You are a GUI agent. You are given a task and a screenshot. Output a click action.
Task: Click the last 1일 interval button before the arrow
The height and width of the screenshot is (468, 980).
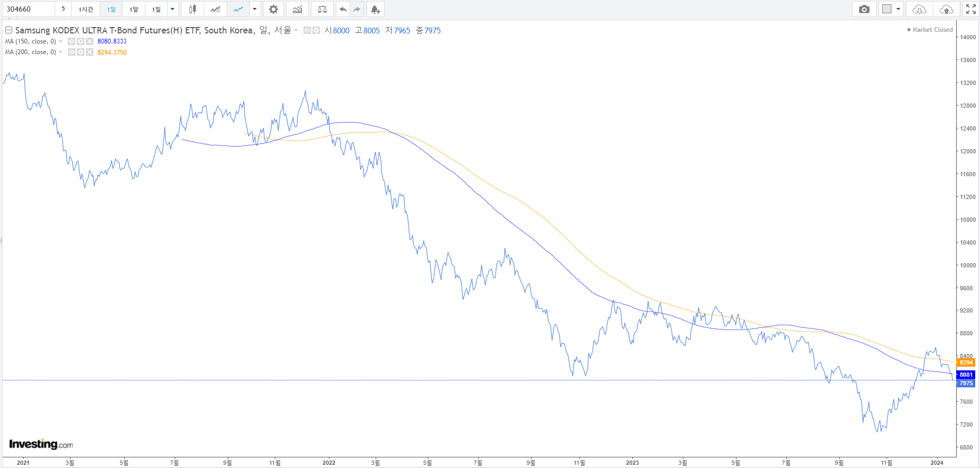click(x=156, y=9)
